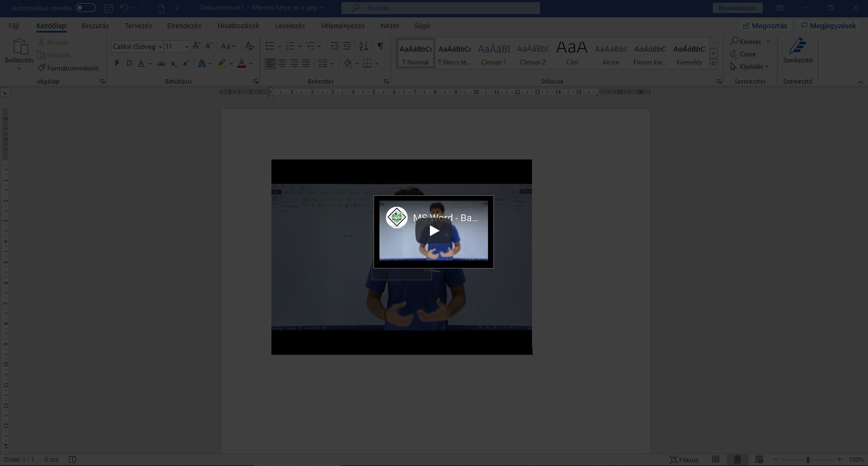Justify text alignment icon
This screenshot has width=868, height=466.
pos(306,63)
